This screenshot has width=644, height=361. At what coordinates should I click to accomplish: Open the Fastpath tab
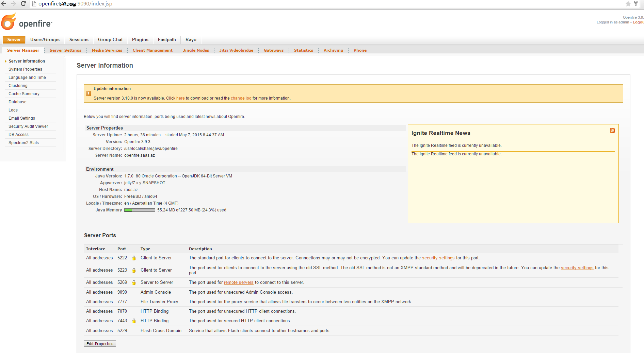click(167, 40)
